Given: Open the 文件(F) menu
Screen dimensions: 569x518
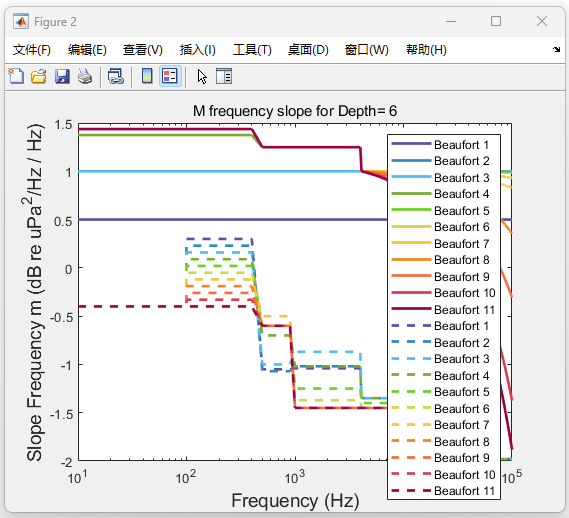Looking at the screenshot, I should pos(32,50).
